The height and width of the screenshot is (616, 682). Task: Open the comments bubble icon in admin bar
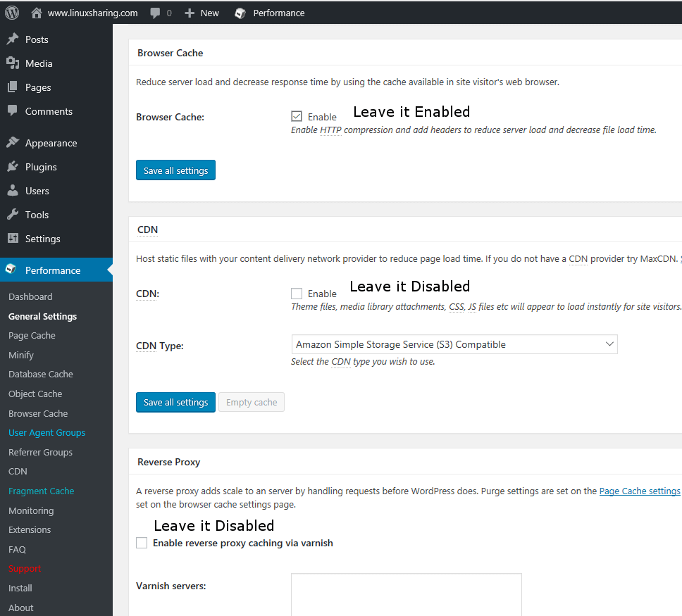click(156, 13)
